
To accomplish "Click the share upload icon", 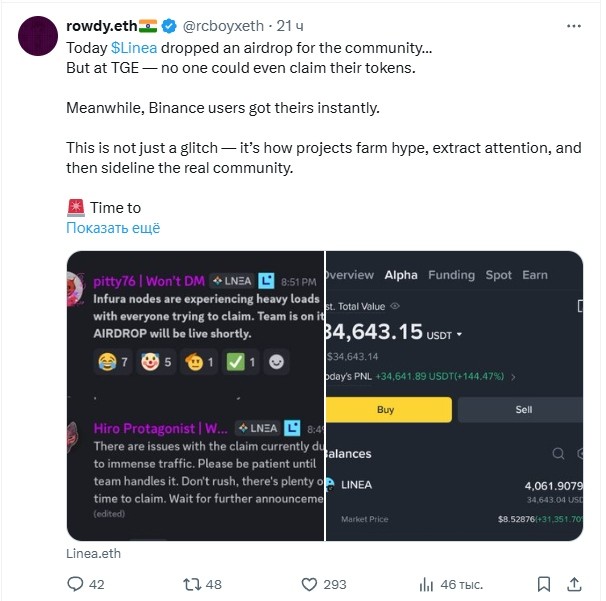I will point(577,584).
